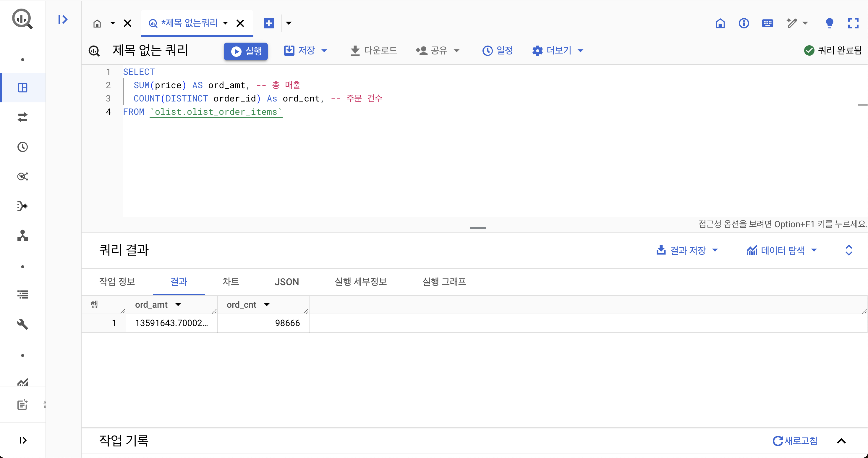The width and height of the screenshot is (868, 458).
Task: Open the Save (저장) dropdown
Action: click(x=305, y=51)
